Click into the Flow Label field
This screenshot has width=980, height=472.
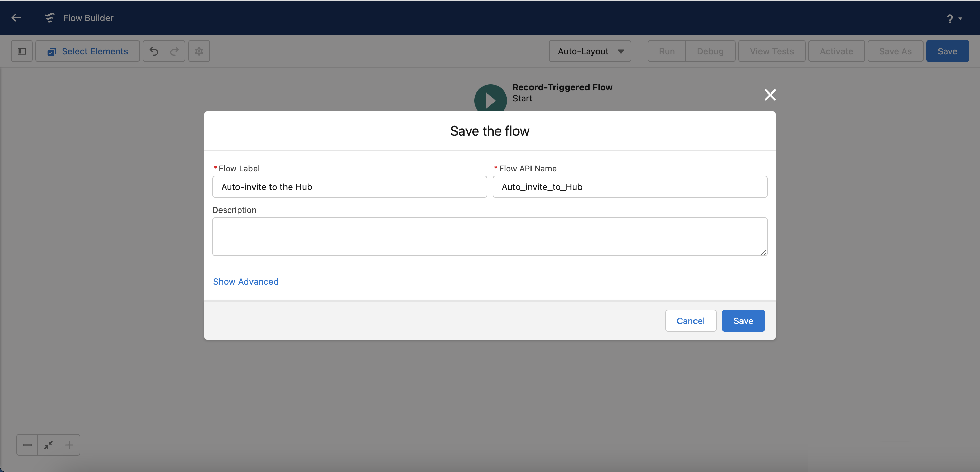coord(349,187)
